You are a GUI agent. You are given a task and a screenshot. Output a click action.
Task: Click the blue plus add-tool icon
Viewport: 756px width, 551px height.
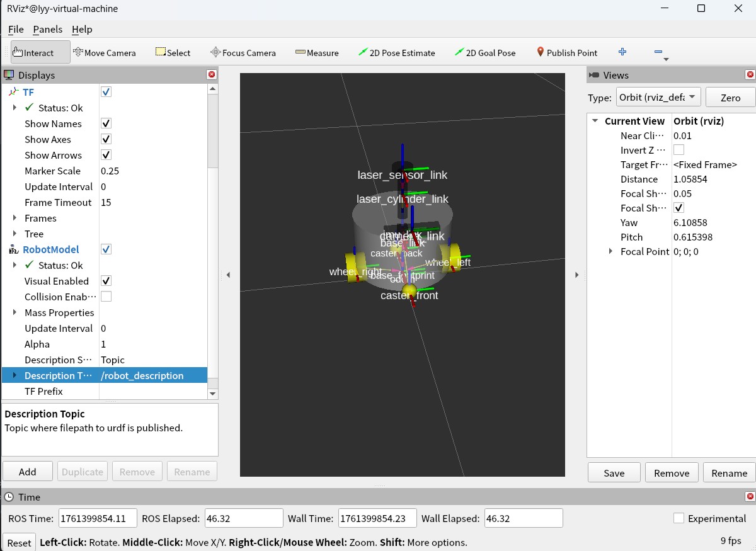622,52
